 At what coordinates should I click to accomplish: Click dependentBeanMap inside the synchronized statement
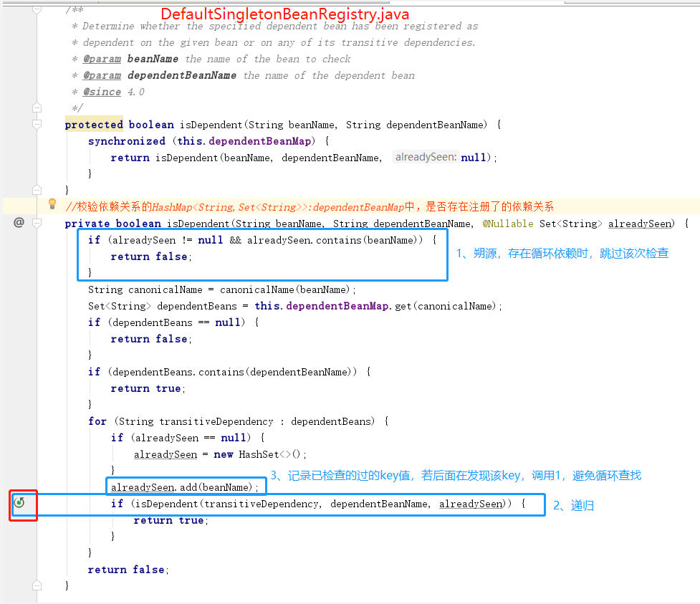click(x=260, y=141)
